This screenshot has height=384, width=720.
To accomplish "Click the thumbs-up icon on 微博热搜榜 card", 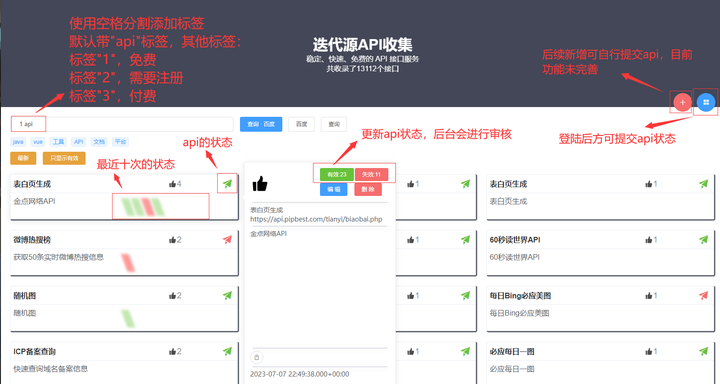I will (x=172, y=240).
